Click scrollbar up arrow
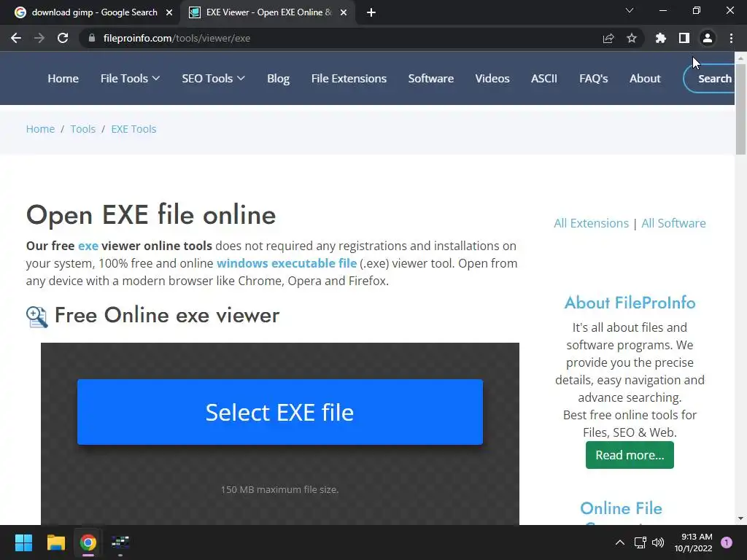 [740, 58]
